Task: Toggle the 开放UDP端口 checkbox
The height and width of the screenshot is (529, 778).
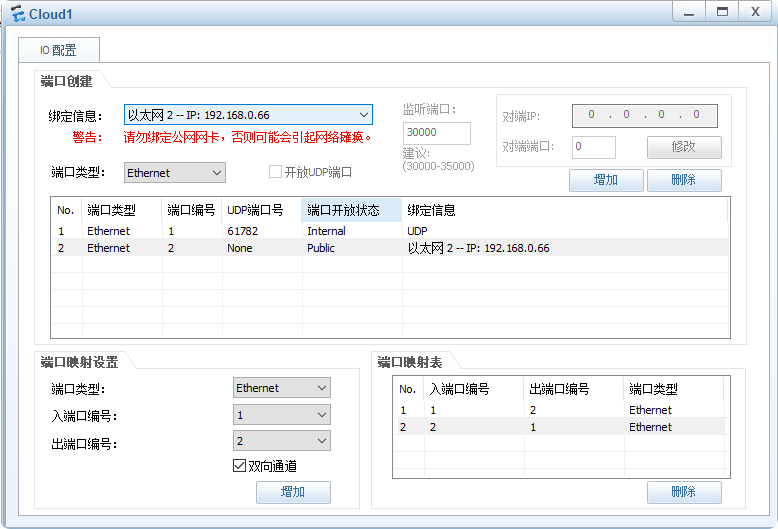Action: tap(276, 172)
